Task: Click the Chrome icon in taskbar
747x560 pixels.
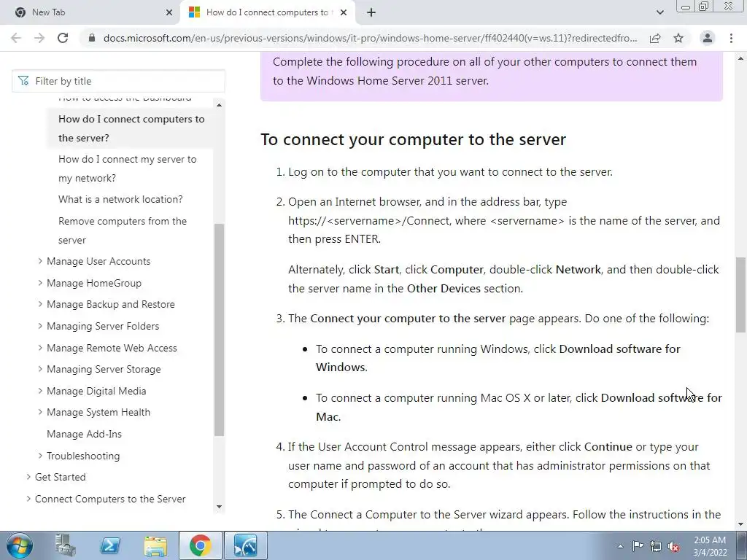Action: (201, 545)
